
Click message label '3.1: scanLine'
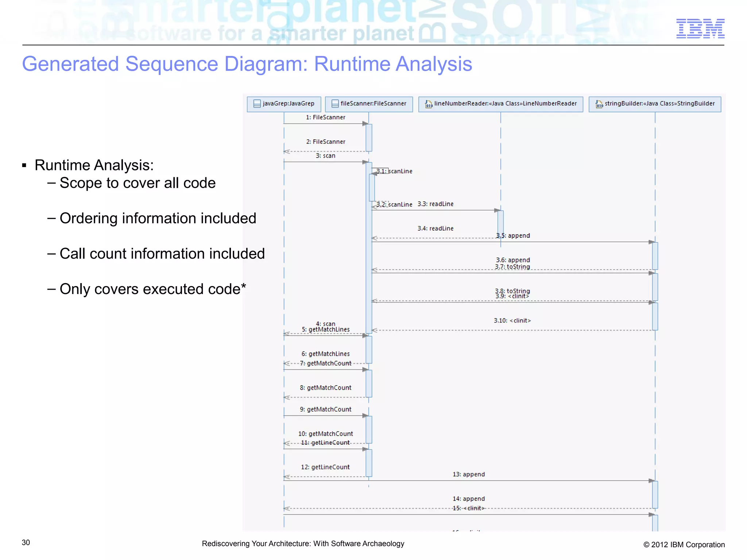tap(394, 171)
